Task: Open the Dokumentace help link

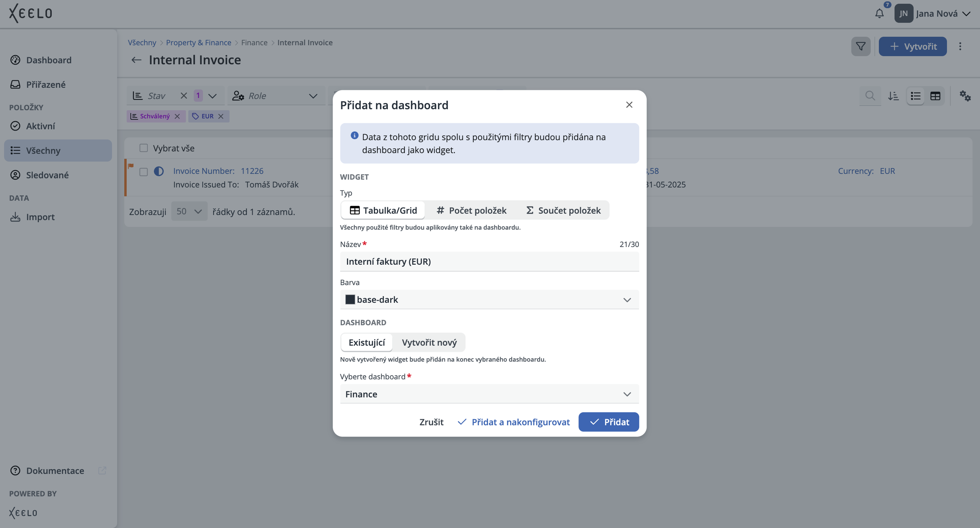Action: click(x=55, y=471)
